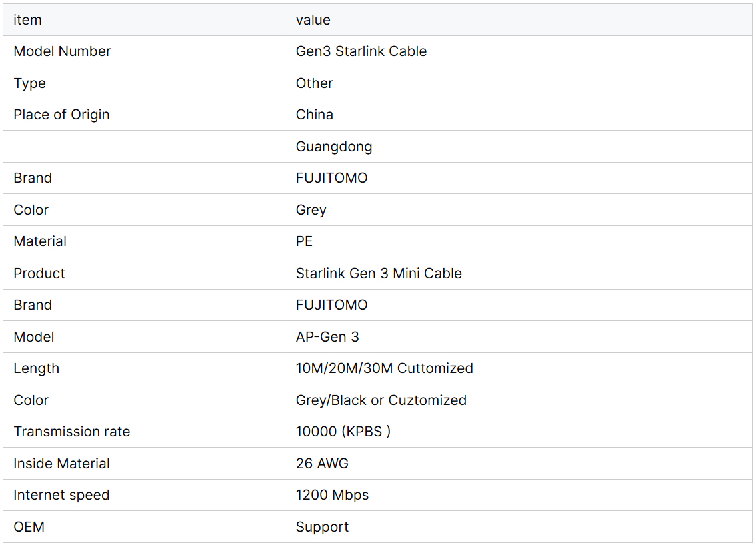Viewport: 756px width, 547px height.
Task: Click the "AP-Gen 3" model value
Action: coord(327,337)
